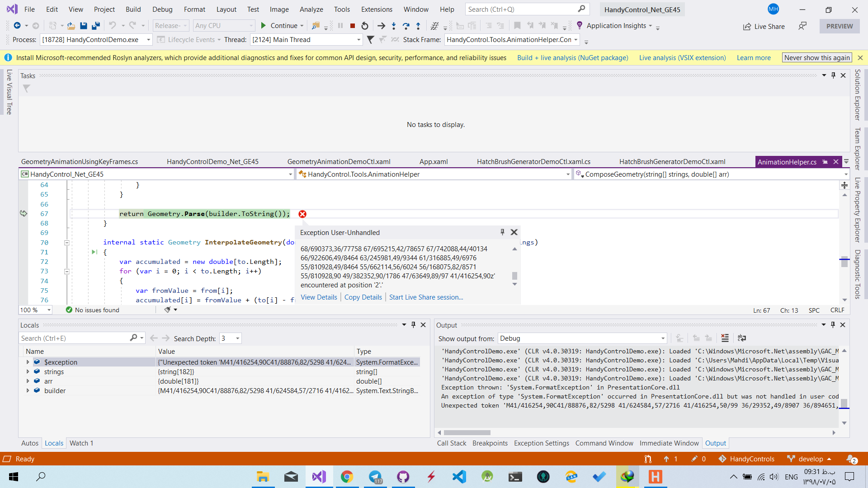
Task: Click the exception popup vertical scrollbar thumb
Action: [514, 276]
